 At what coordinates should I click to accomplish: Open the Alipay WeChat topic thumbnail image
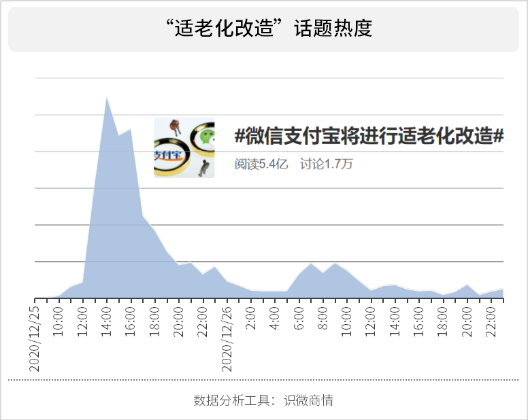point(184,147)
